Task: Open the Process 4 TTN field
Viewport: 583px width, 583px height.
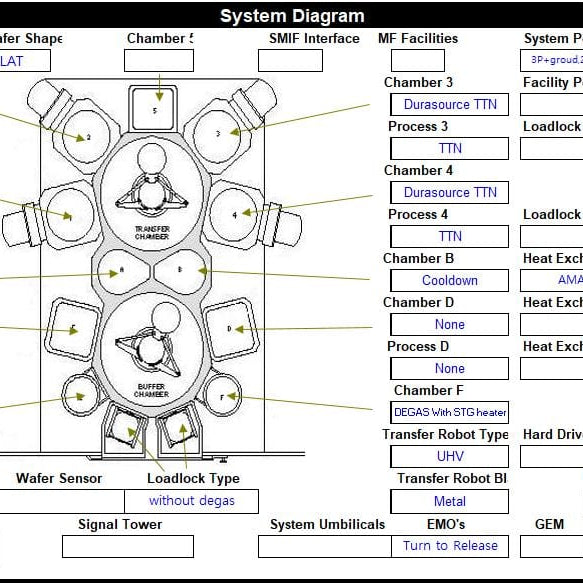Action: point(450,236)
